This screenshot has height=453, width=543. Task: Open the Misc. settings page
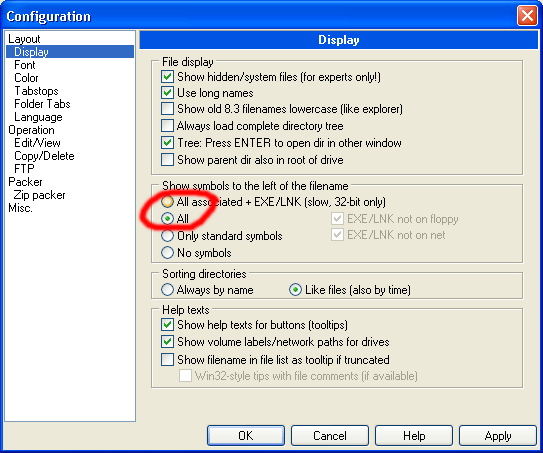pyautogui.click(x=20, y=208)
